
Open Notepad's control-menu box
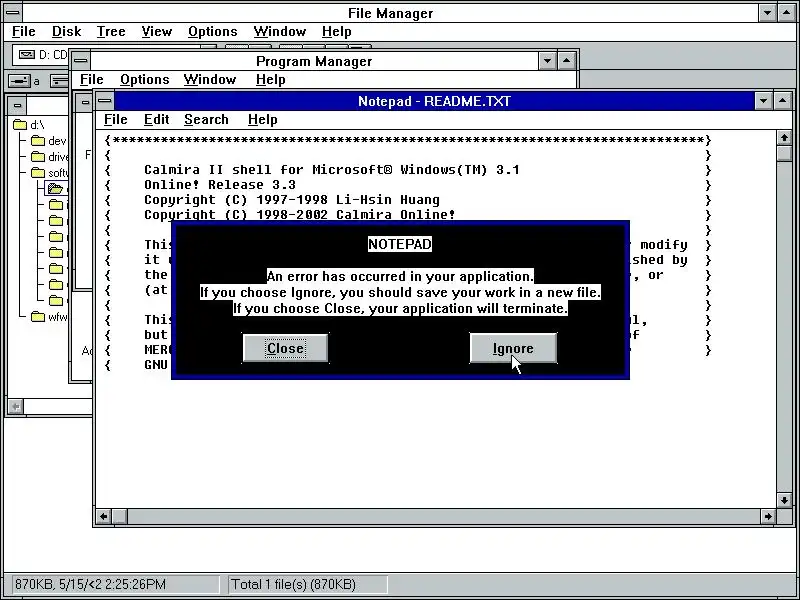(105, 101)
